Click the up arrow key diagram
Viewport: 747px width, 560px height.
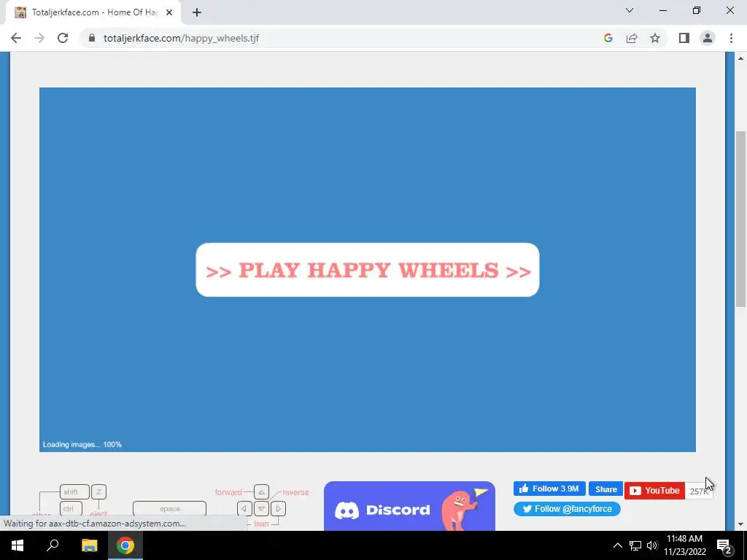pyautogui.click(x=261, y=492)
